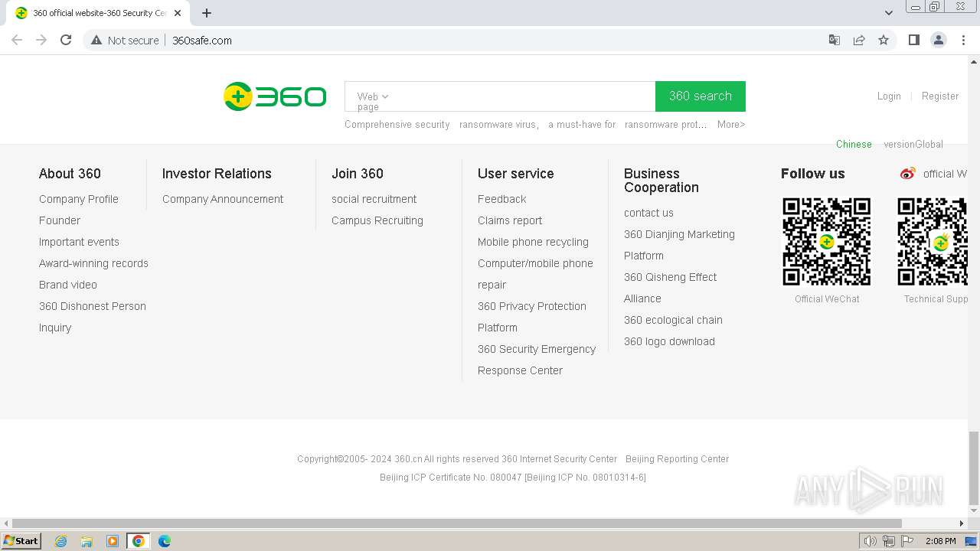Reload the current page
The height and width of the screenshot is (551, 980).
66,40
